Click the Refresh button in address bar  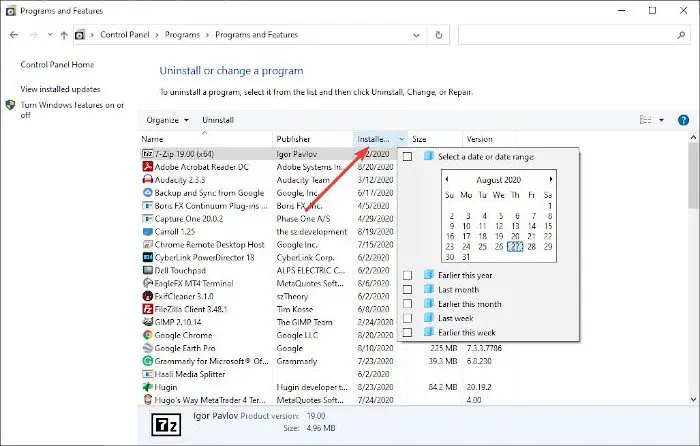click(x=438, y=35)
